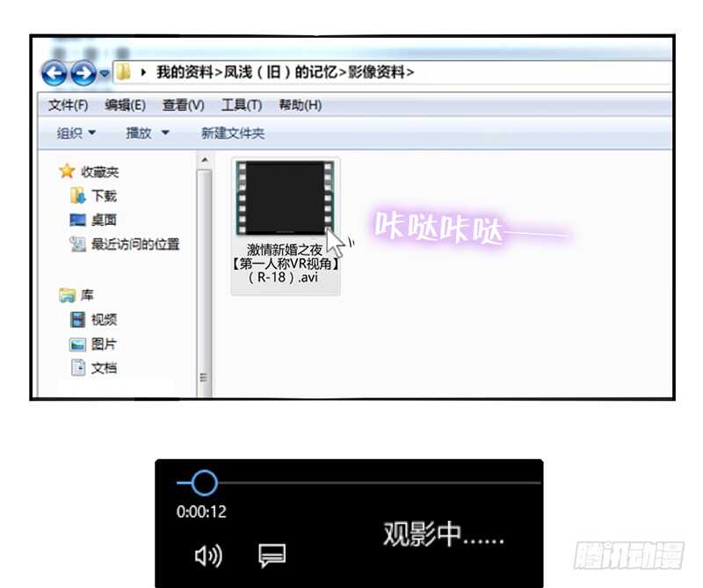Open the 工具(T) menu

click(x=241, y=105)
